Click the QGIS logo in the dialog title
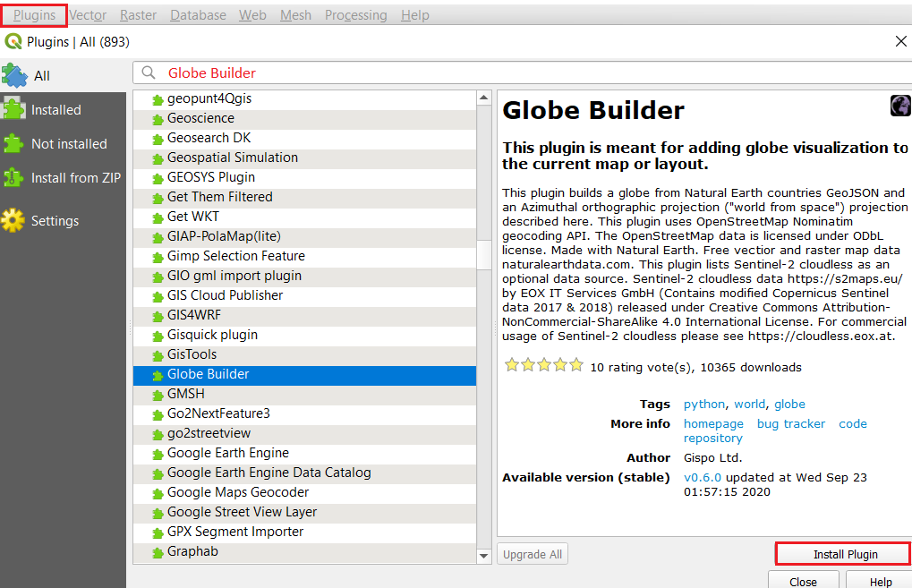The image size is (912, 588). pyautogui.click(x=13, y=41)
